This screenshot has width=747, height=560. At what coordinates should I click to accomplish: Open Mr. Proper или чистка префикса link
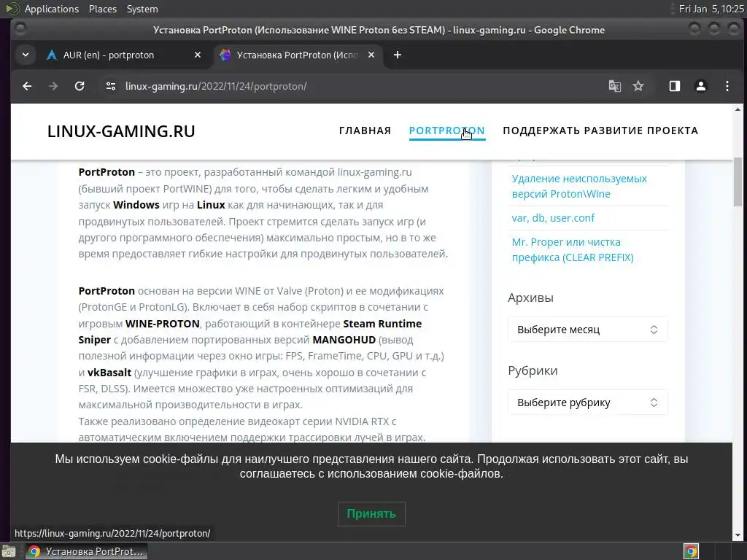[573, 249]
